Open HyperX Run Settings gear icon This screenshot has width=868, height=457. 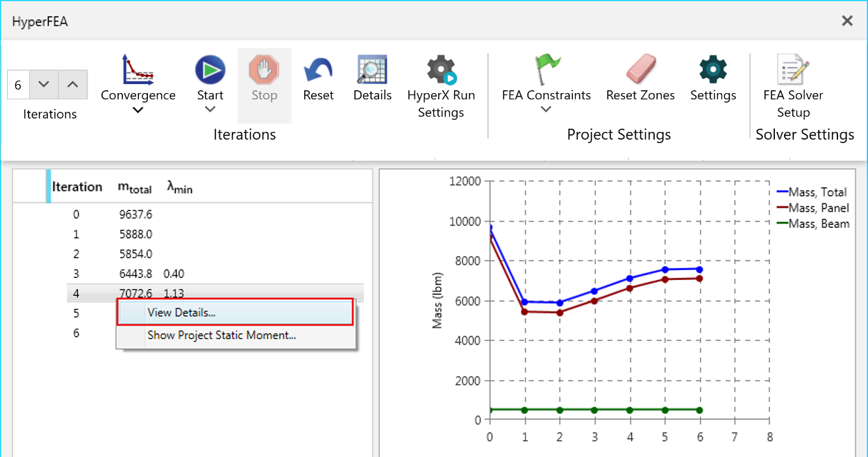441,69
